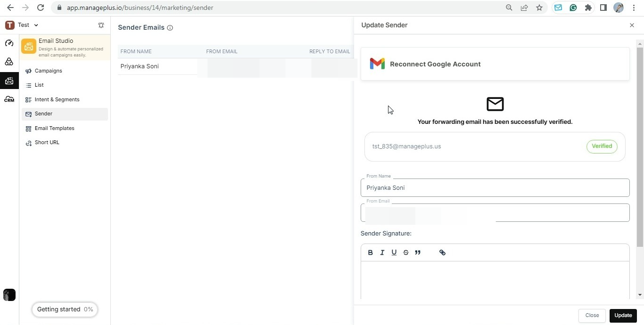Reload the page

pyautogui.click(x=41, y=8)
